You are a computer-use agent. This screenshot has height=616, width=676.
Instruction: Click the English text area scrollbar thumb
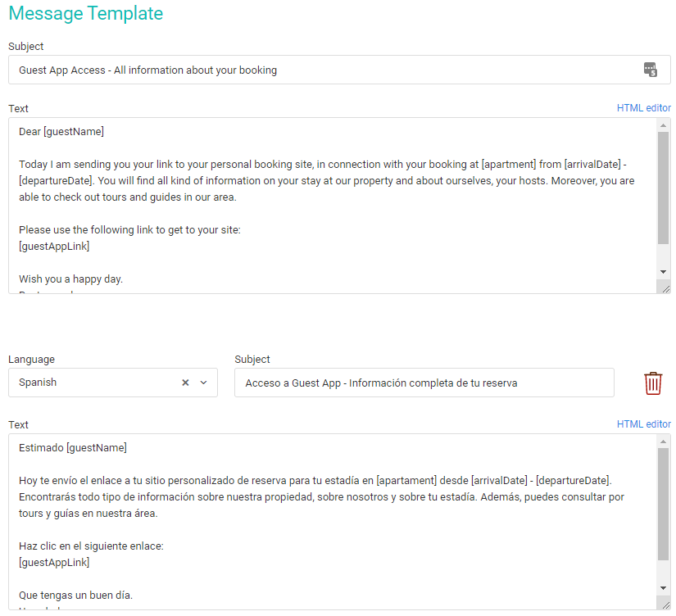pos(663,188)
